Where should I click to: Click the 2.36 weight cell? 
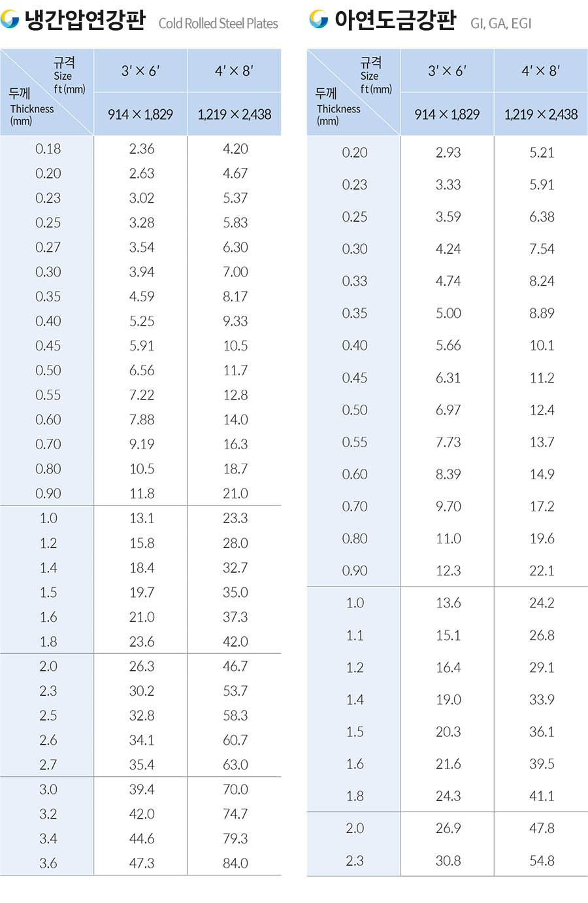[142, 149]
